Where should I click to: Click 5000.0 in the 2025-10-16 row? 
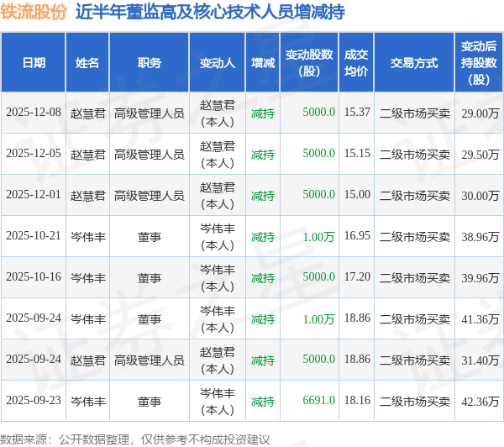(x=319, y=277)
